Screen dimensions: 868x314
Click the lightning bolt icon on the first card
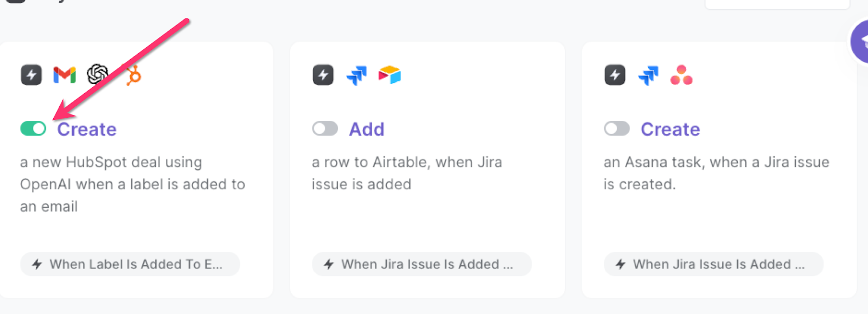31,75
